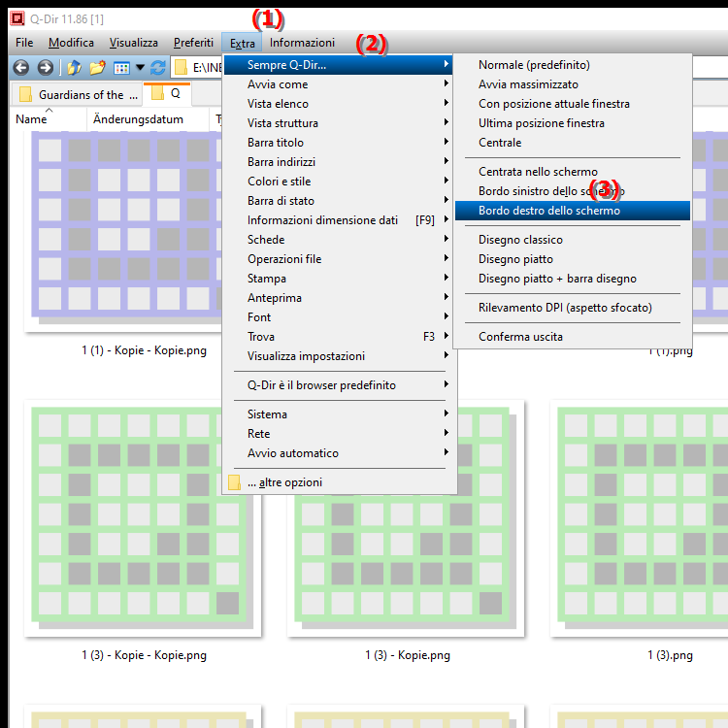Viewport: 728px width, 728px height.
Task: Expand the Avvia come submenu
Action: (x=339, y=84)
